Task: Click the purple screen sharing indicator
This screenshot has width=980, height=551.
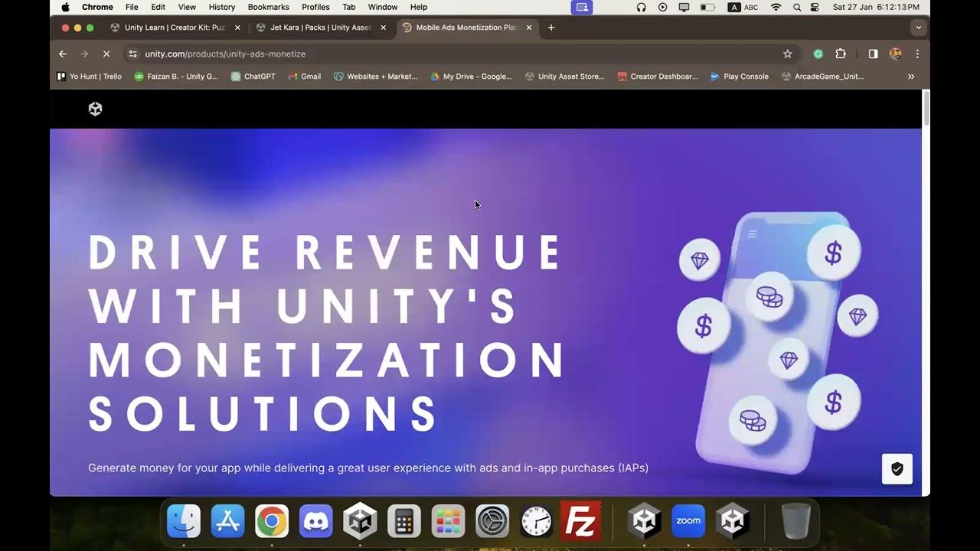Action: (x=582, y=7)
